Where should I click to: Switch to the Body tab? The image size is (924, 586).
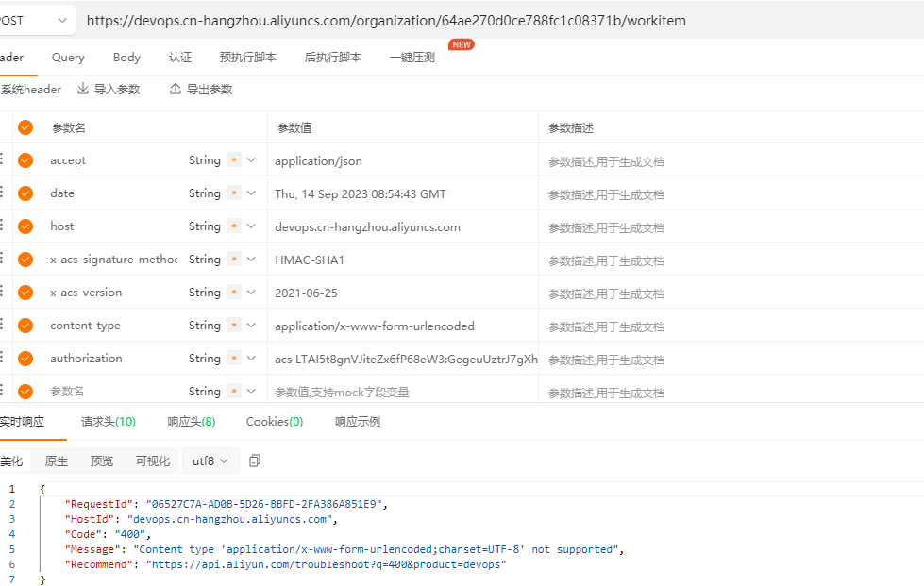(x=126, y=58)
